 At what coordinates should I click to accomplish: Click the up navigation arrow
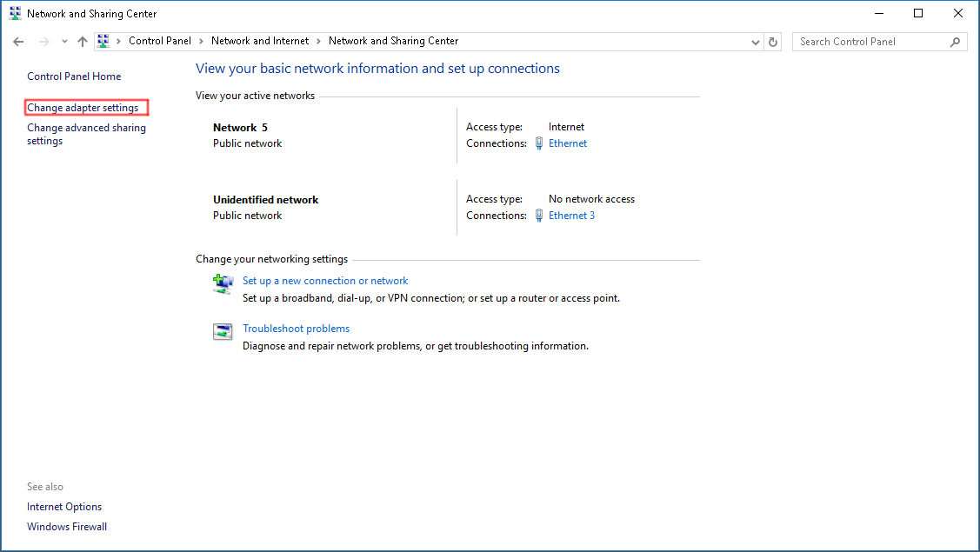82,41
